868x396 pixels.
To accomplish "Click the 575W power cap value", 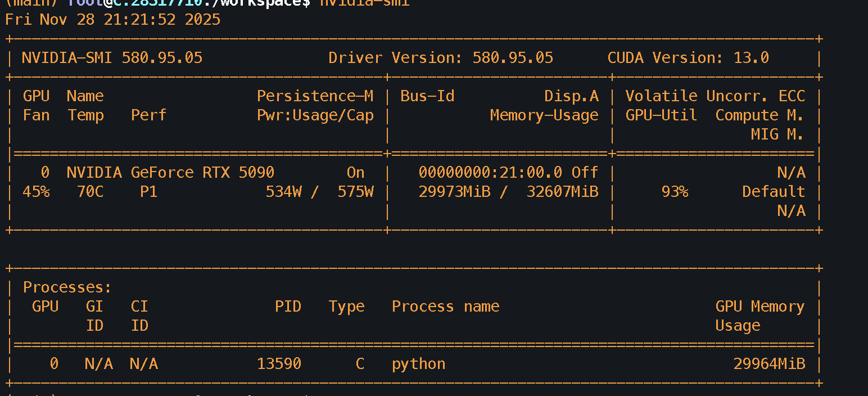I will tap(355, 192).
